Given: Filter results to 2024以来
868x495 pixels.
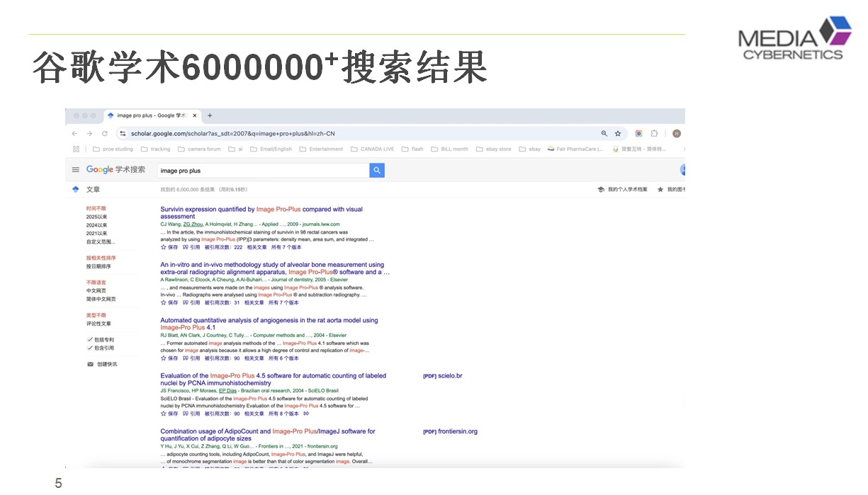Looking at the screenshot, I should pos(97,225).
